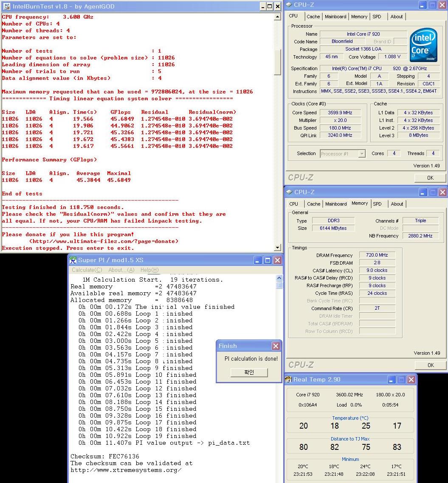This screenshot has height=483, width=448.
Task: Open the SPD tab in lower CPU-Z
Action: pos(377,204)
